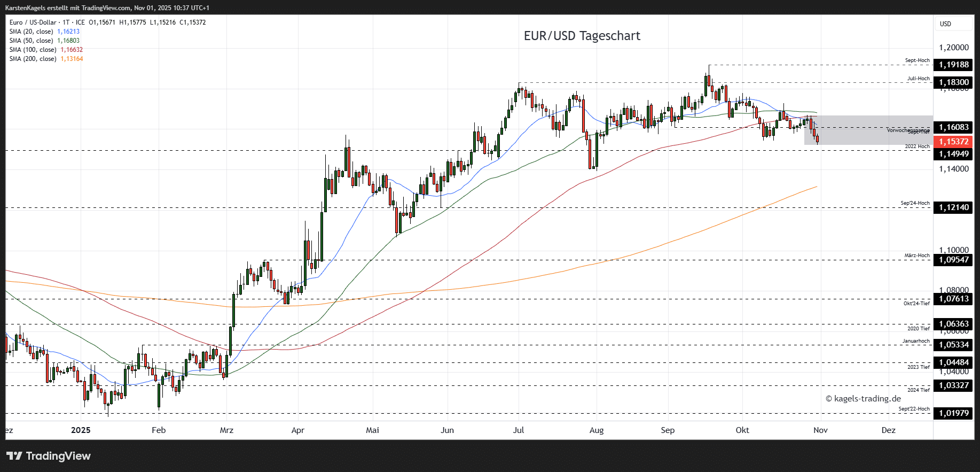Select the 2025 year marker on time axis

[81, 430]
